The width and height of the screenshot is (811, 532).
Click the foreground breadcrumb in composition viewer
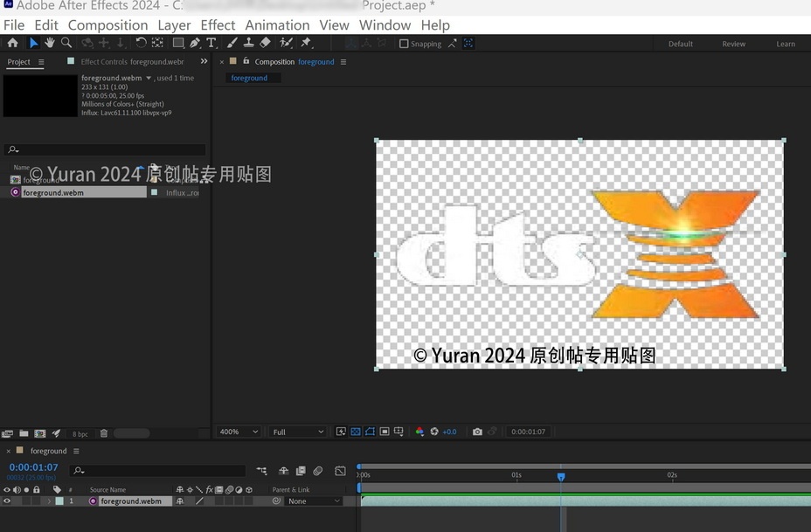[249, 78]
